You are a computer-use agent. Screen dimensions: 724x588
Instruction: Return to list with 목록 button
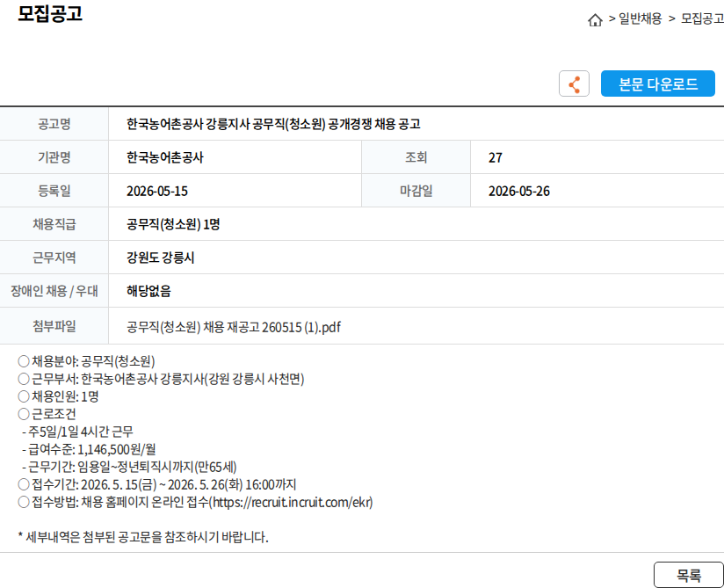click(689, 575)
